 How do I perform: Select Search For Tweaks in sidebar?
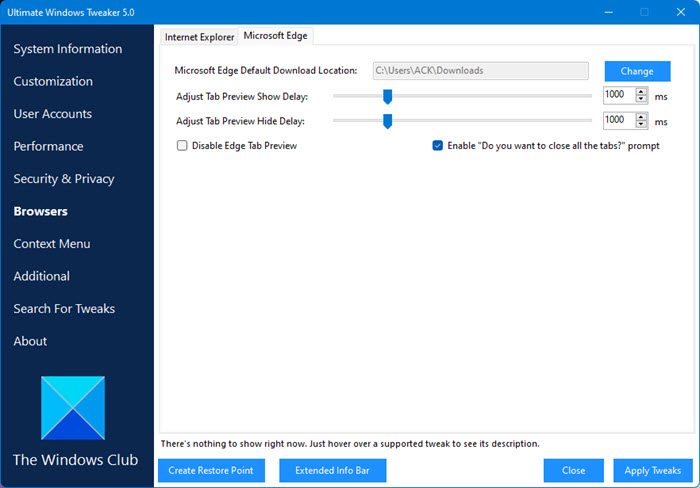[64, 309]
